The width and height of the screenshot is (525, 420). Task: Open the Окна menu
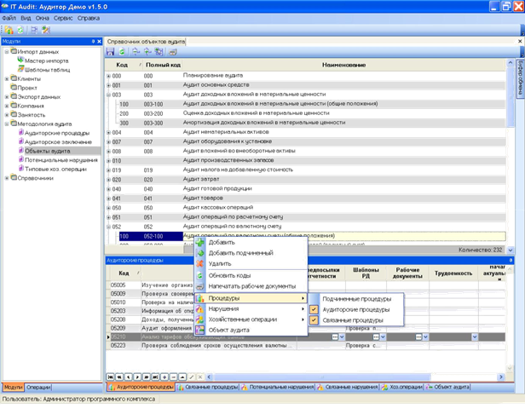(x=43, y=18)
